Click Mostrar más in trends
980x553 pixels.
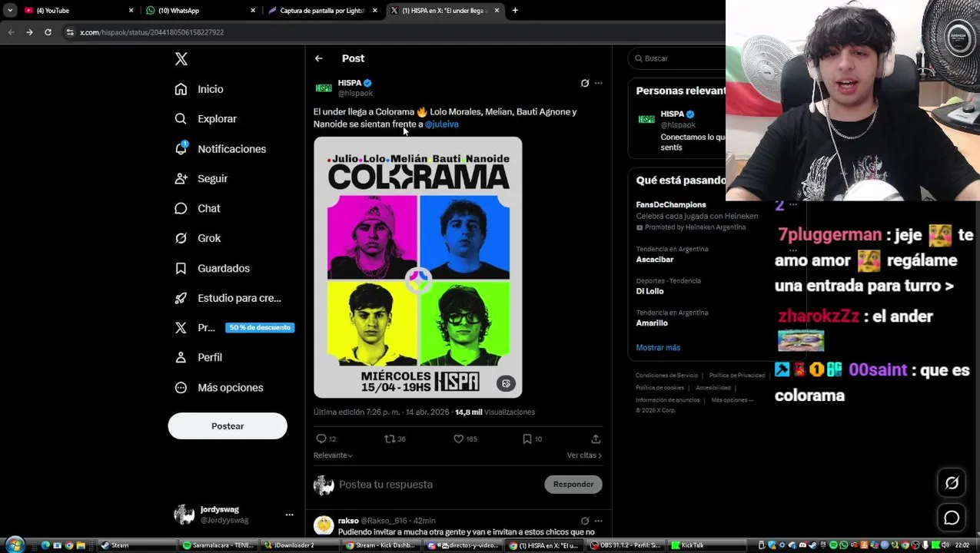[658, 348]
